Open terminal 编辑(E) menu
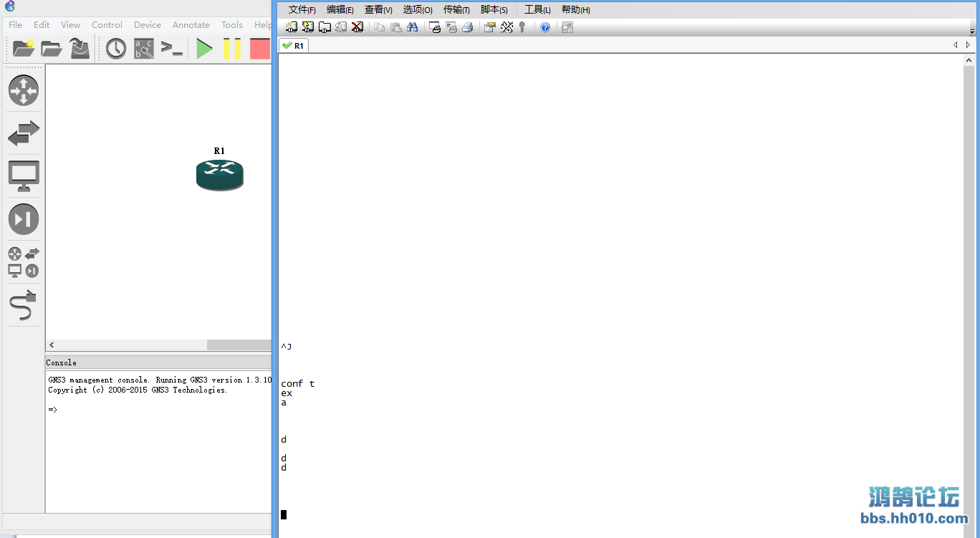 [x=340, y=10]
